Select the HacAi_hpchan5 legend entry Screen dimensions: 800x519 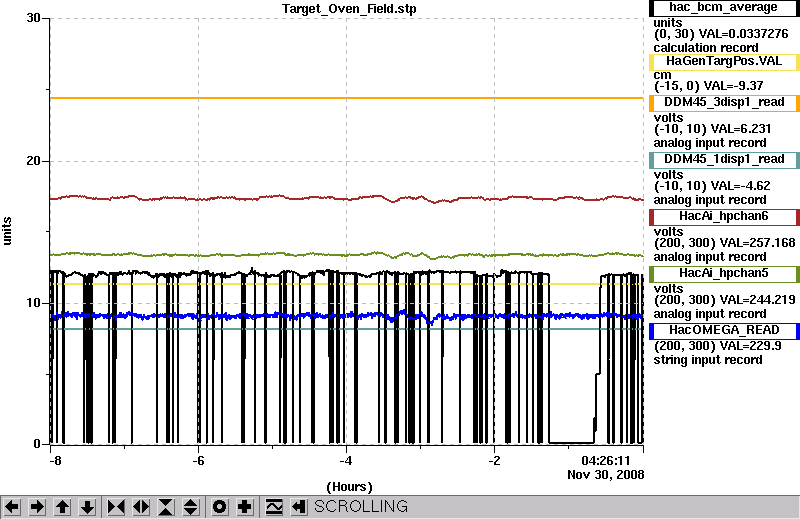coord(723,274)
